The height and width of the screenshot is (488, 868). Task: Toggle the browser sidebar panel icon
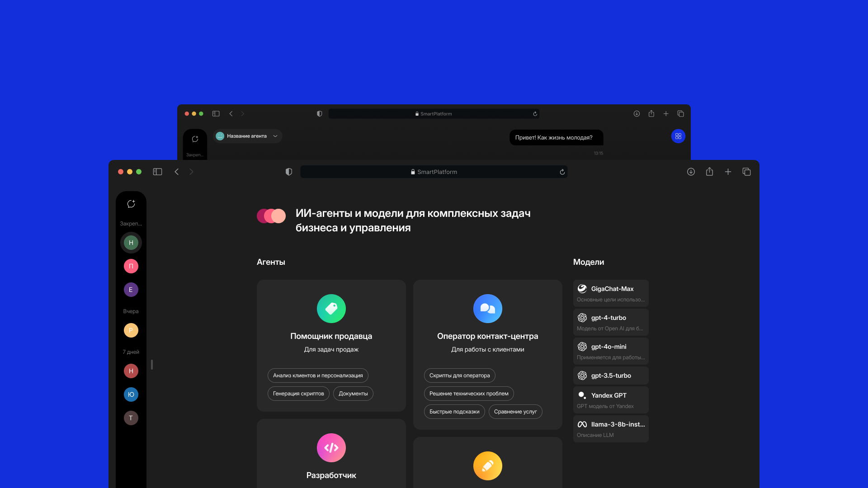(x=157, y=172)
